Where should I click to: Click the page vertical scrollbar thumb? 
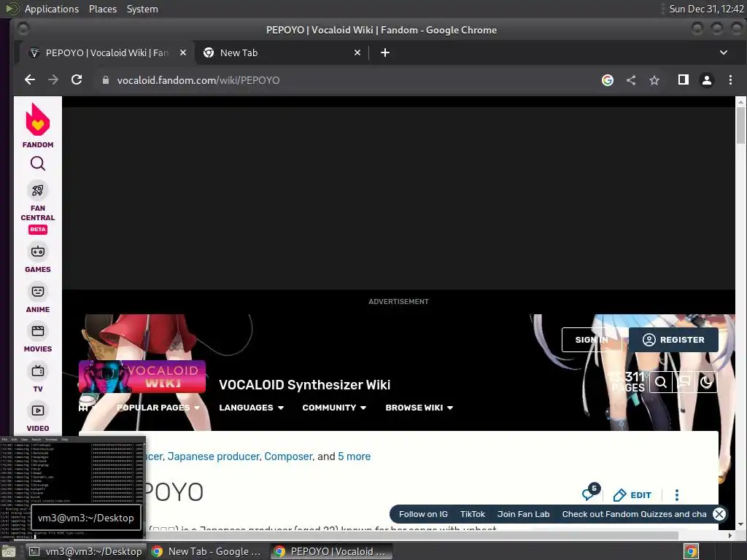(x=740, y=125)
